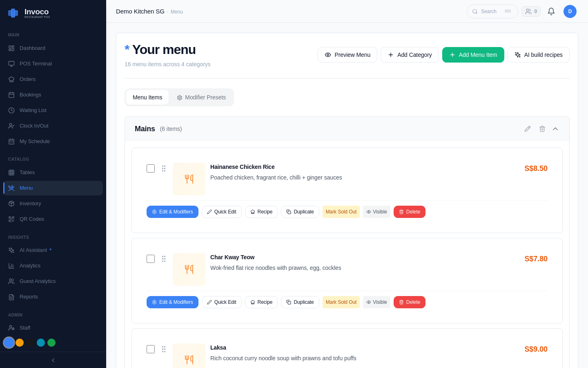588x368 pixels.
Task: Switch to the Modifier Presets tab
Action: (x=201, y=97)
